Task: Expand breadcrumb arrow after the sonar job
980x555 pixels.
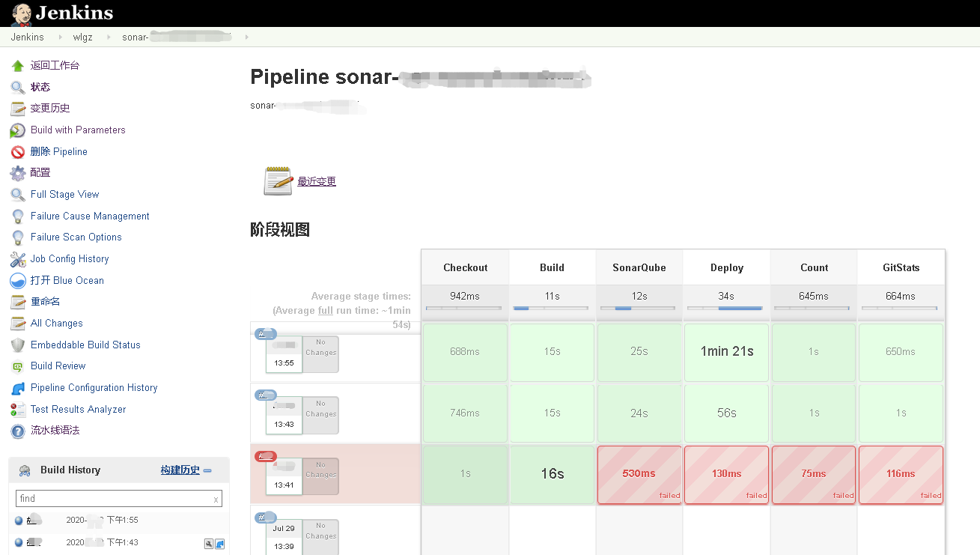Action: (246, 37)
